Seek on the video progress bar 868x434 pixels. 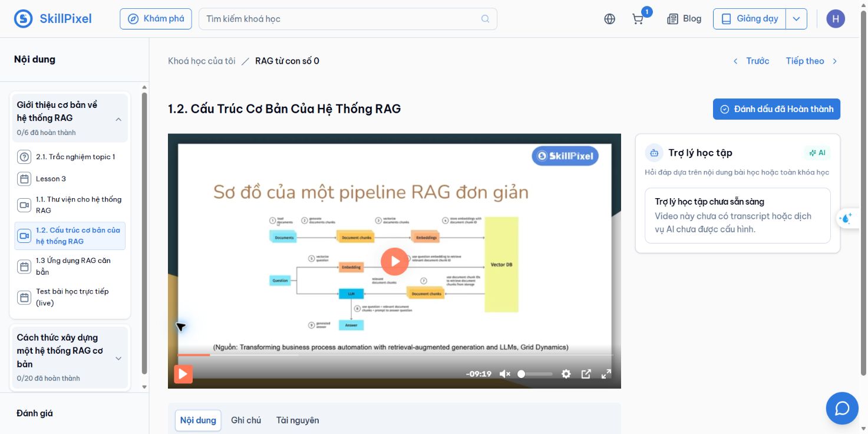coord(395,355)
